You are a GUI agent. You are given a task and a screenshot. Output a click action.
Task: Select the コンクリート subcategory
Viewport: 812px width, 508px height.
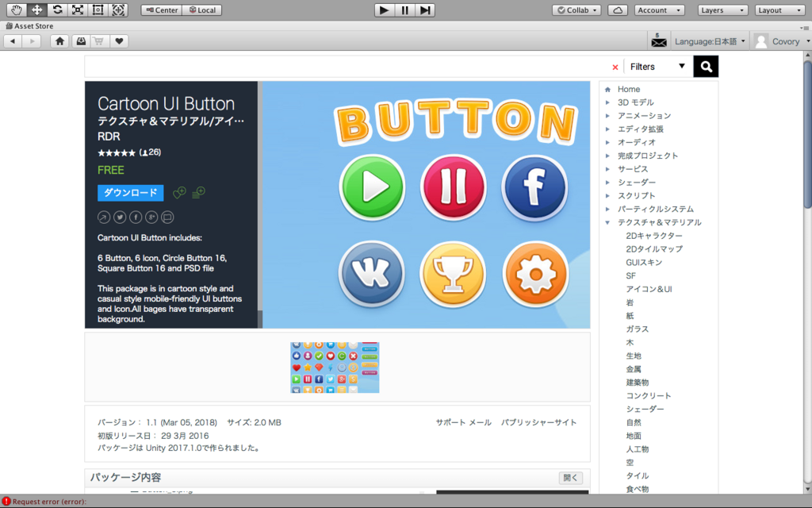click(649, 396)
